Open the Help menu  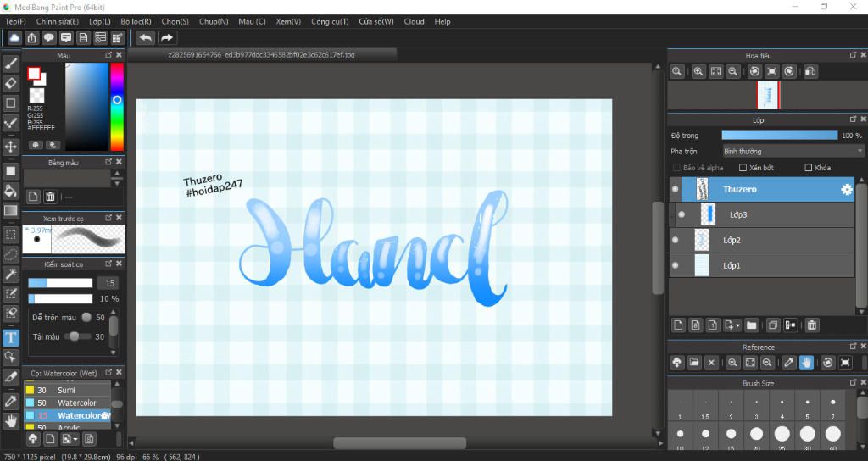pyautogui.click(x=442, y=21)
